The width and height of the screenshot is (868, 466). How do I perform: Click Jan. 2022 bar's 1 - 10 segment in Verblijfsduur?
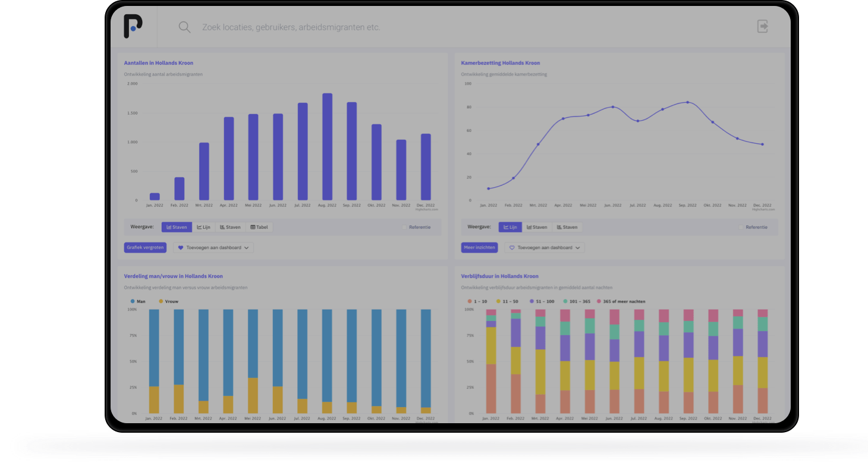(x=491, y=389)
